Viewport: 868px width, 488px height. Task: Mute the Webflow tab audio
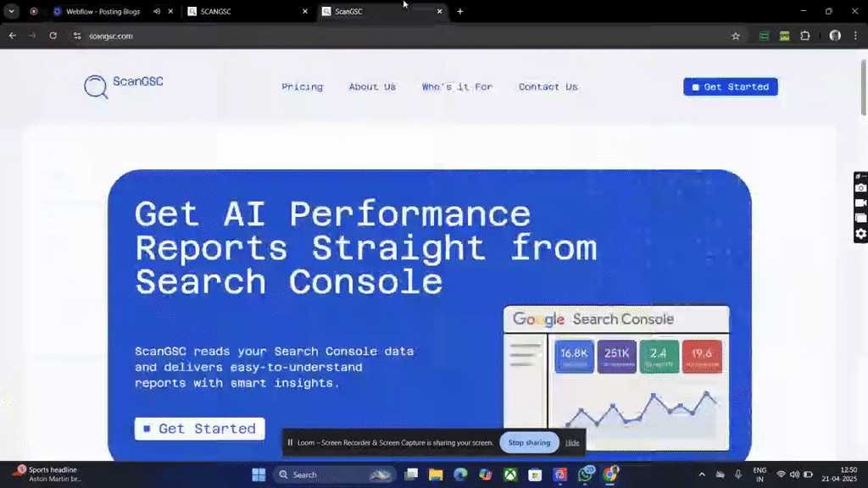pyautogui.click(x=157, y=11)
